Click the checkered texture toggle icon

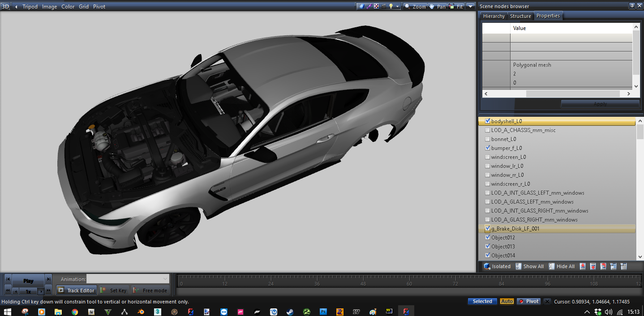(376, 6)
